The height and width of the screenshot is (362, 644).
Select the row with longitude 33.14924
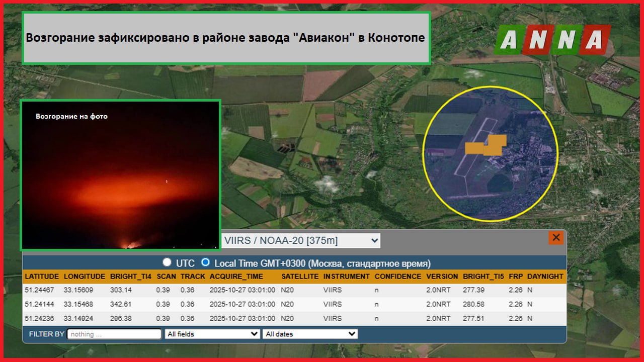[294, 318]
